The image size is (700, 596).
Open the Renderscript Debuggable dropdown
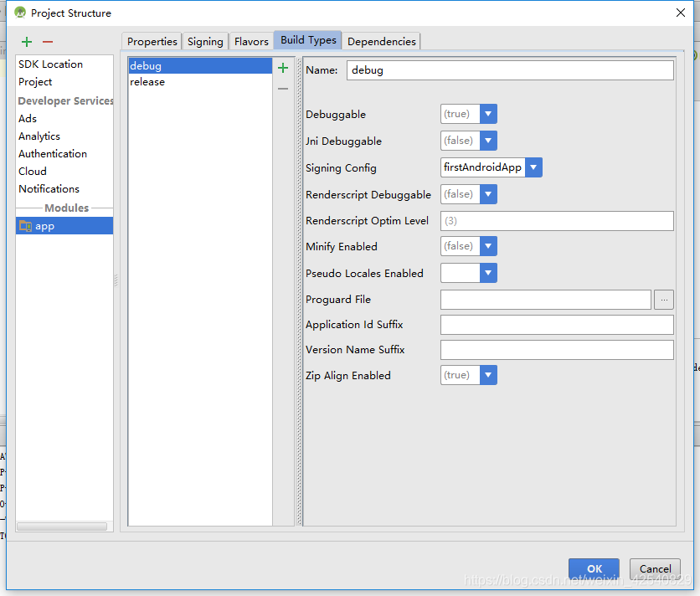(x=488, y=194)
